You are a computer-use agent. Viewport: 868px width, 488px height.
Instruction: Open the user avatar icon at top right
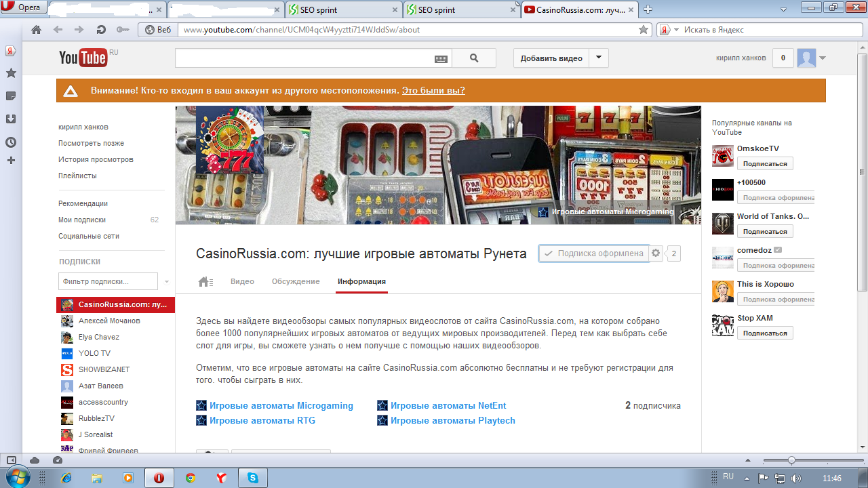tap(806, 58)
